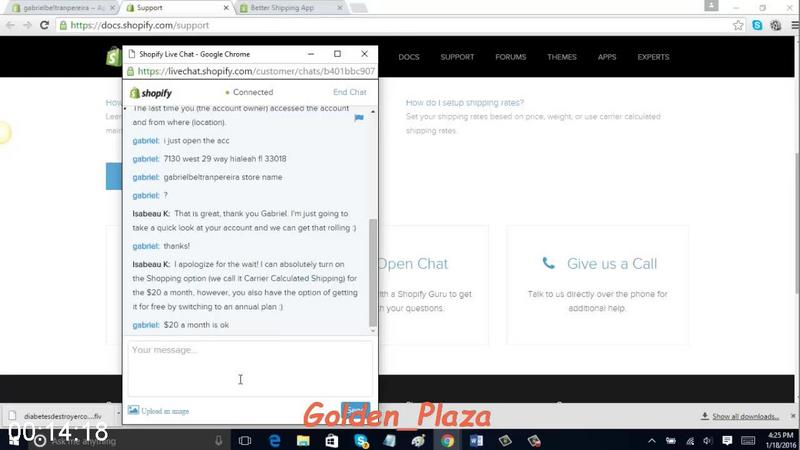800x450 pixels.
Task: Click the Connected status text
Action: [x=253, y=92]
